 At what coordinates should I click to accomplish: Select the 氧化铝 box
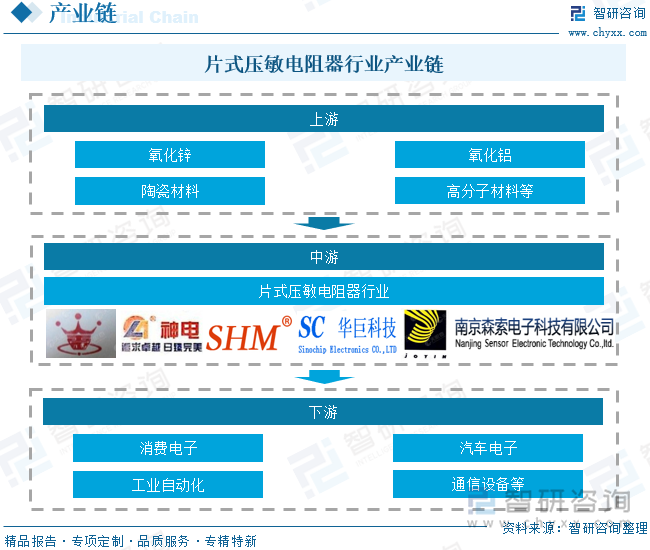point(490,155)
